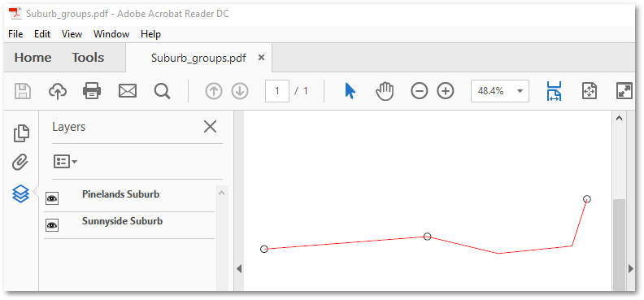Open the Edit menu

(x=42, y=34)
